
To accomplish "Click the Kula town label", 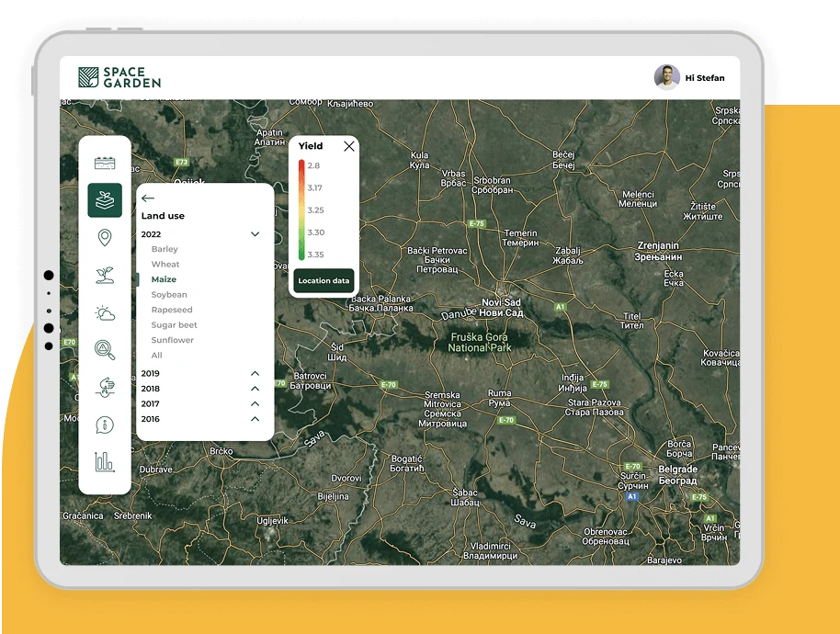I will point(419,160).
